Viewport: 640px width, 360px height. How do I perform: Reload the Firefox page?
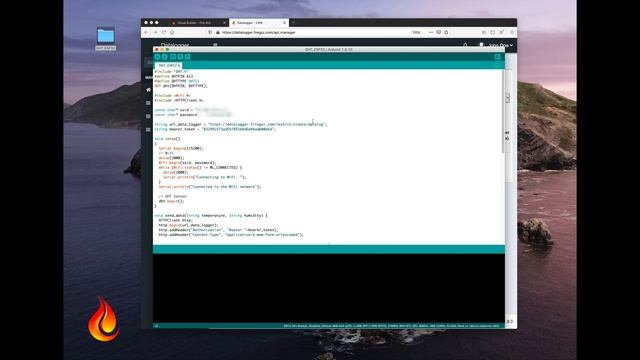(x=164, y=32)
